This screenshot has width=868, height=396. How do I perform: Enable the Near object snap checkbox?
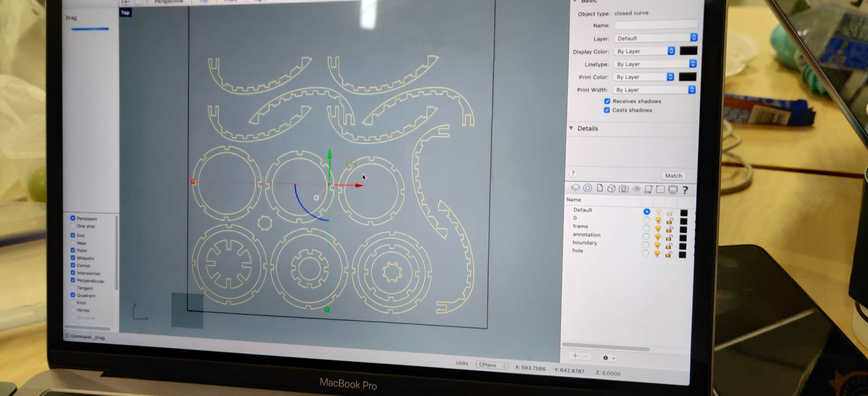(x=73, y=242)
